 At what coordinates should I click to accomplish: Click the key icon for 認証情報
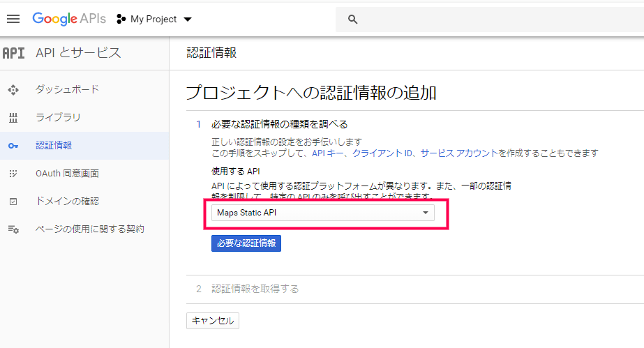[13, 146]
